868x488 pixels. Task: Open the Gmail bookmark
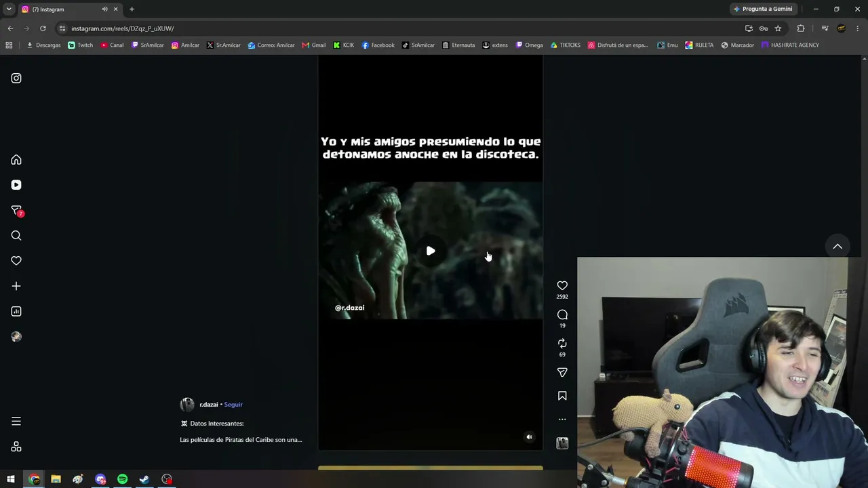click(x=313, y=45)
